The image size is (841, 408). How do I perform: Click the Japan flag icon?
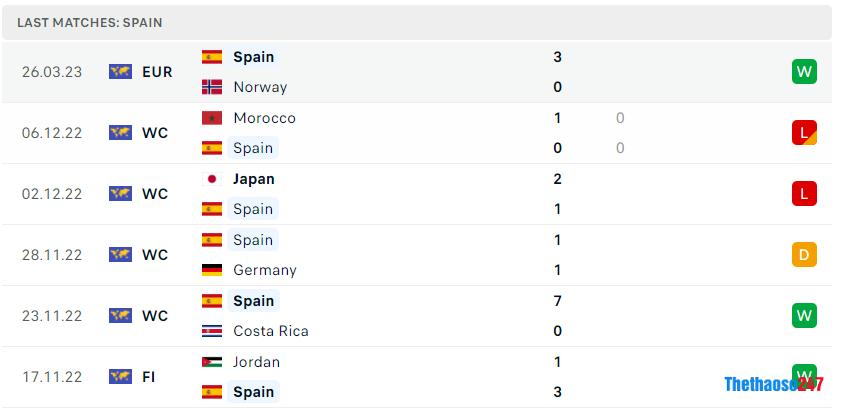212,179
